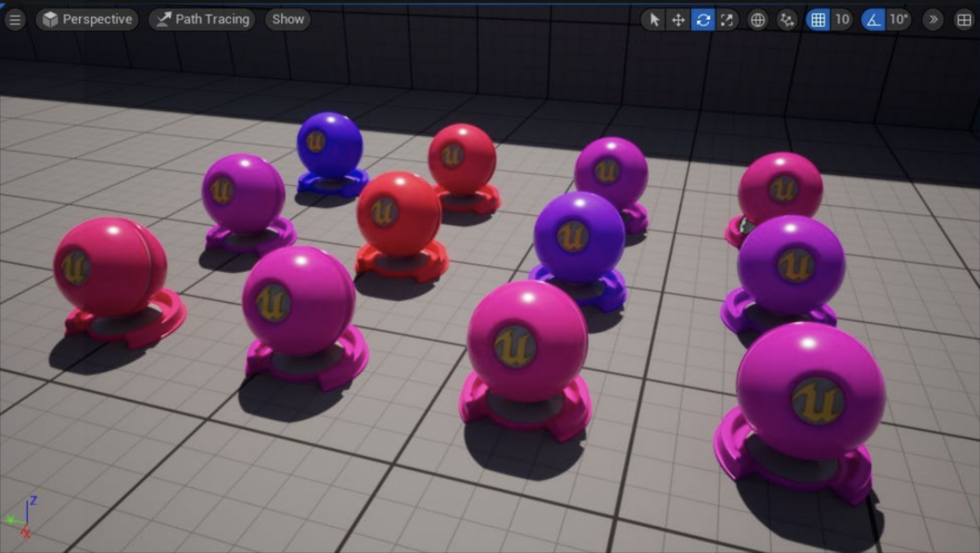Activate the Scale gizmo tool

coord(727,20)
